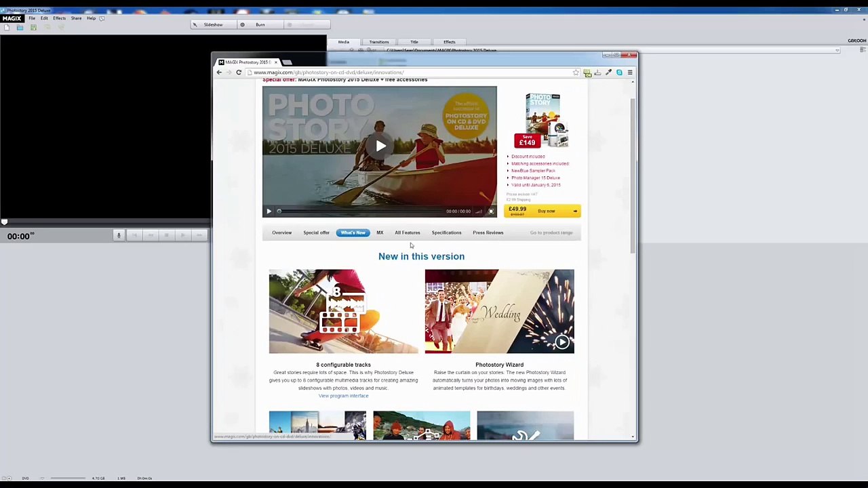The height and width of the screenshot is (488, 868).
Task: Click the Go to product range link
Action: pyautogui.click(x=551, y=232)
